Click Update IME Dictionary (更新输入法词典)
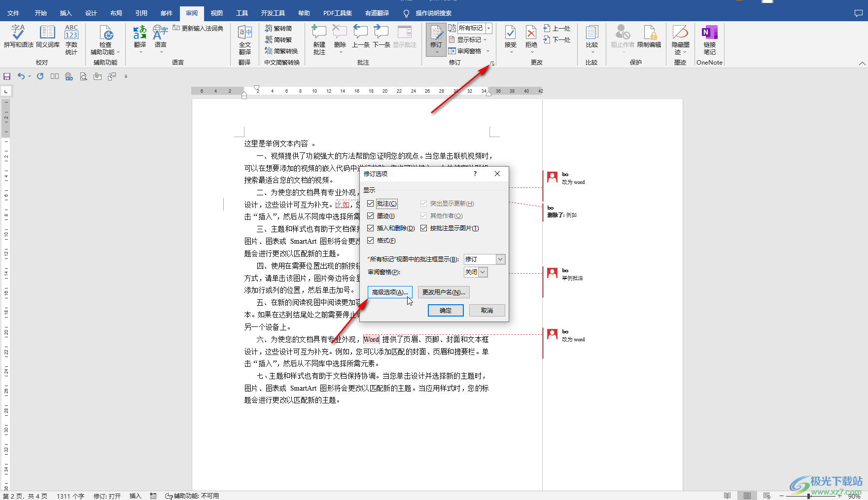 (x=198, y=28)
